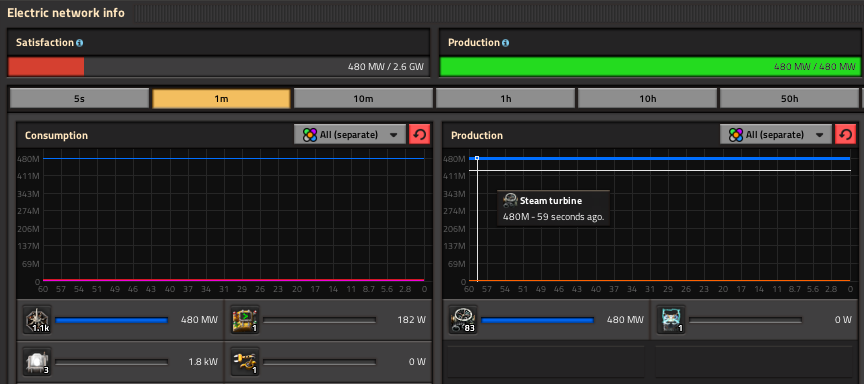Switch to the 50h time range

pyautogui.click(x=789, y=99)
